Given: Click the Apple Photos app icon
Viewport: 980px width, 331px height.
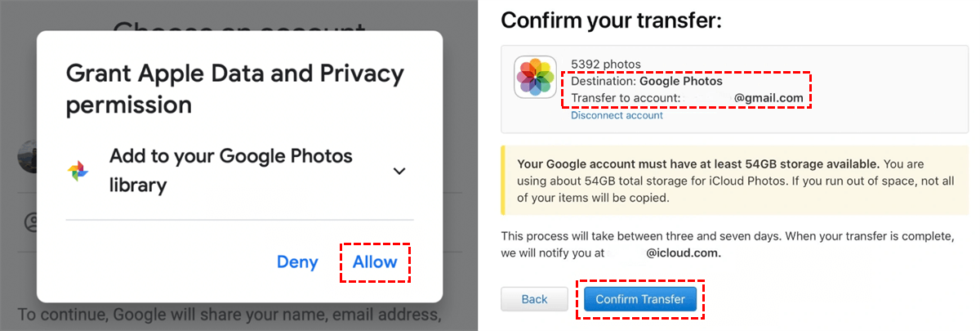Looking at the screenshot, I should point(535,77).
